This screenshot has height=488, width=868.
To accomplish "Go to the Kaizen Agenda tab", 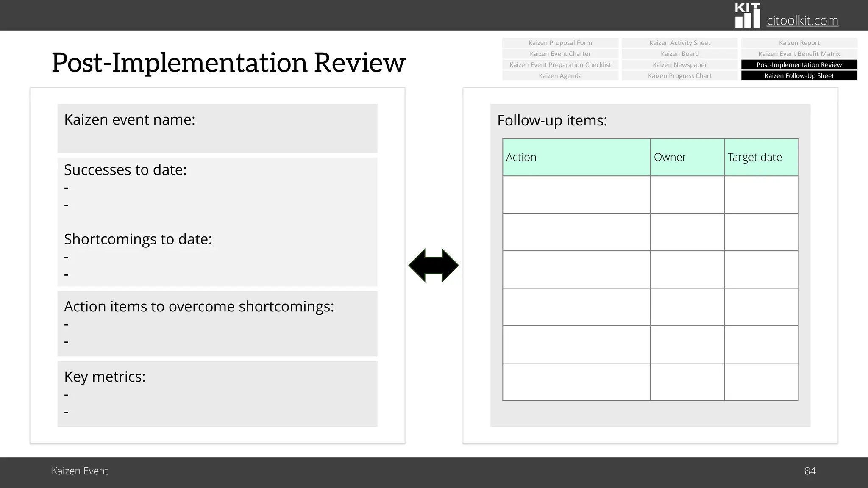I will pyautogui.click(x=560, y=76).
